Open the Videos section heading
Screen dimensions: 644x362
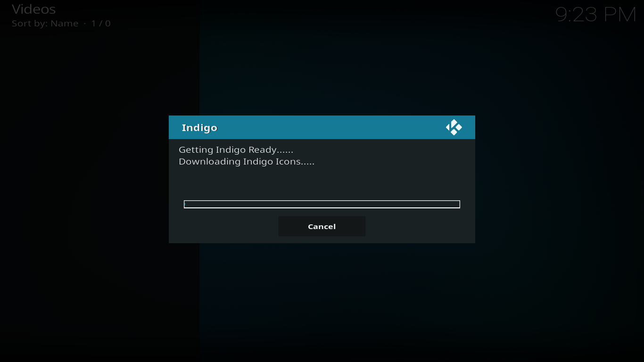click(x=33, y=9)
